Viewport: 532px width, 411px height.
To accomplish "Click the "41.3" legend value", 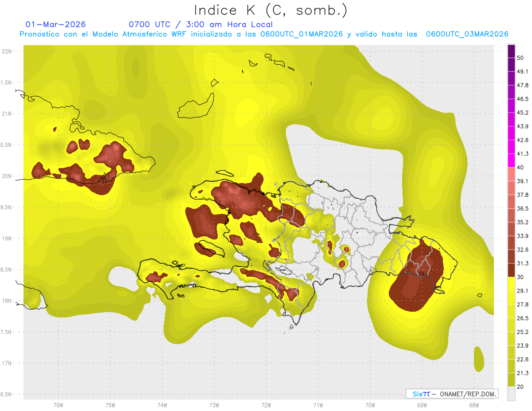I will pos(523,154).
